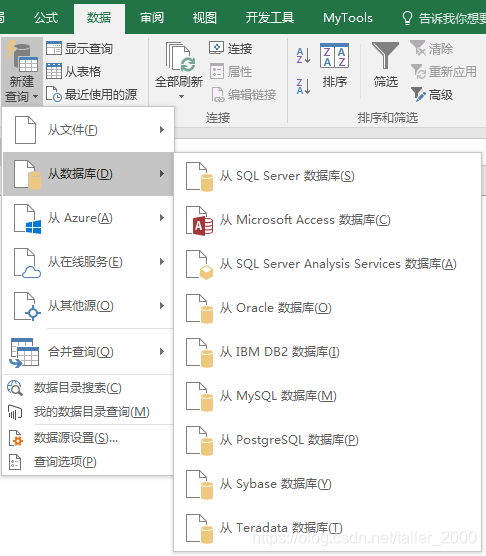Click the Microsoft Access database icon
486x556 pixels.
(199, 221)
